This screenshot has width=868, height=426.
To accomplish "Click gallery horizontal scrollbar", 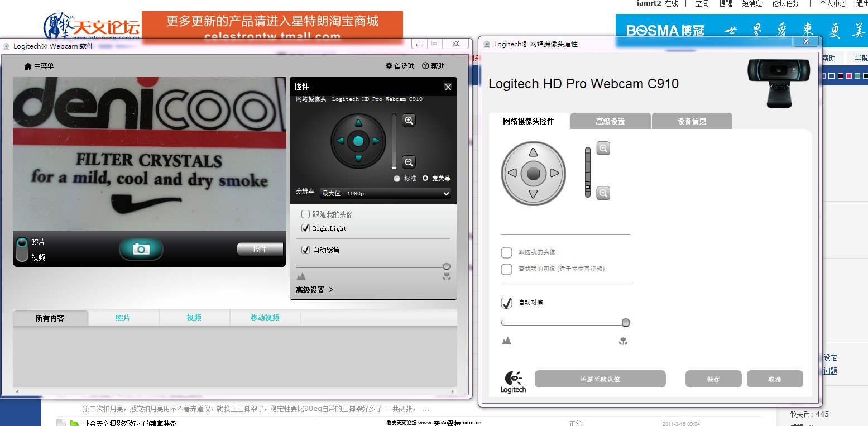I will (x=236, y=391).
